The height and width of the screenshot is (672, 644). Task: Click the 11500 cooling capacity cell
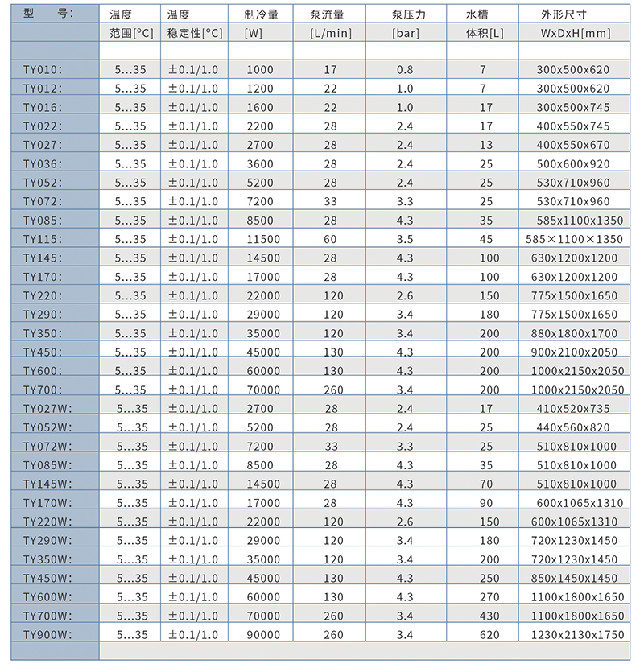click(264, 239)
